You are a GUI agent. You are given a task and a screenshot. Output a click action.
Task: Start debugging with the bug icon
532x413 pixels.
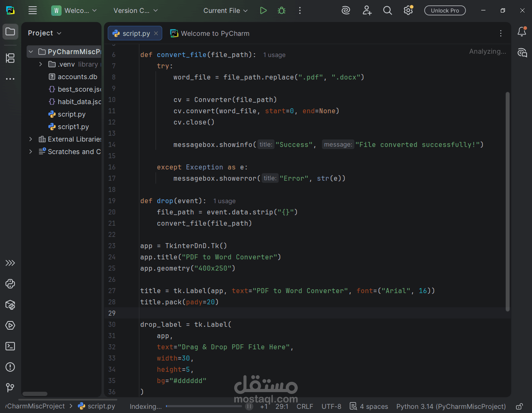(x=281, y=10)
